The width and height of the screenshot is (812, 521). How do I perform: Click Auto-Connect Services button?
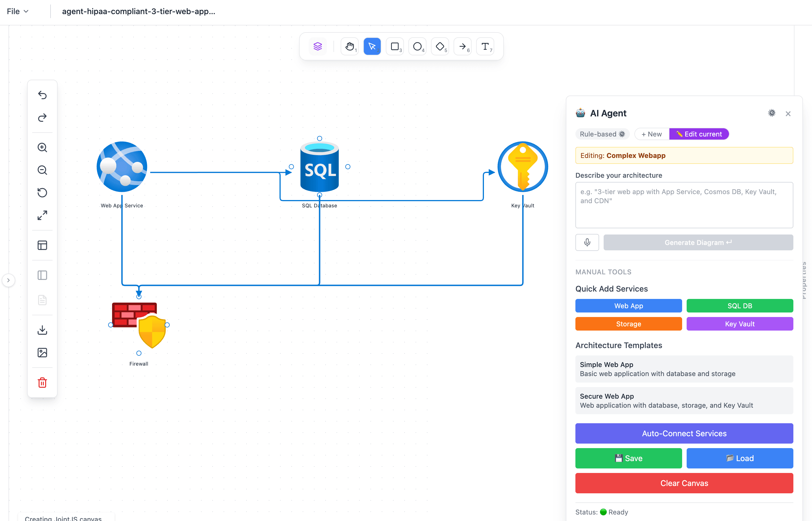684,433
